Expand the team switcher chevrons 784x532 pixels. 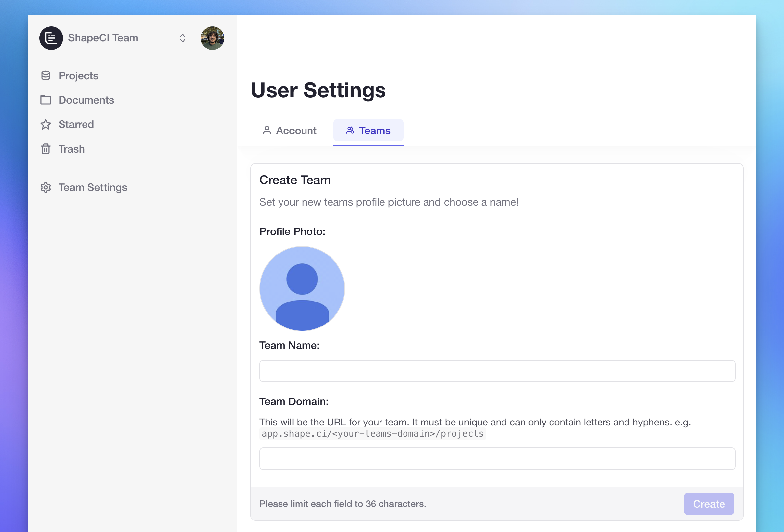coord(183,38)
